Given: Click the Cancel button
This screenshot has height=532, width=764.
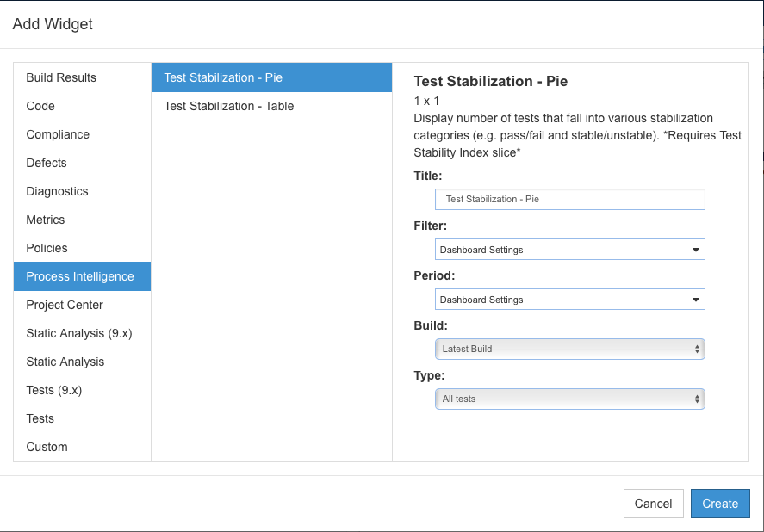Looking at the screenshot, I should click(654, 504).
